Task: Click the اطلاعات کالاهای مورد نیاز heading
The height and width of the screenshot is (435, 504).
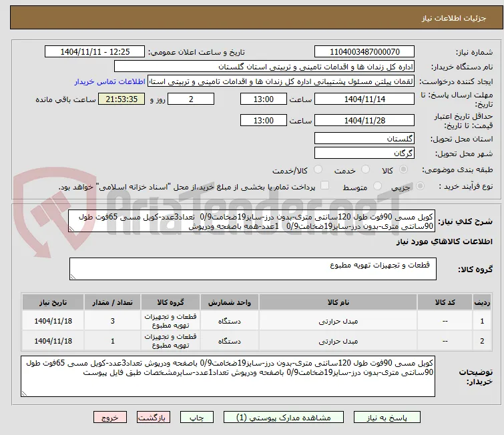Action: [x=444, y=242]
